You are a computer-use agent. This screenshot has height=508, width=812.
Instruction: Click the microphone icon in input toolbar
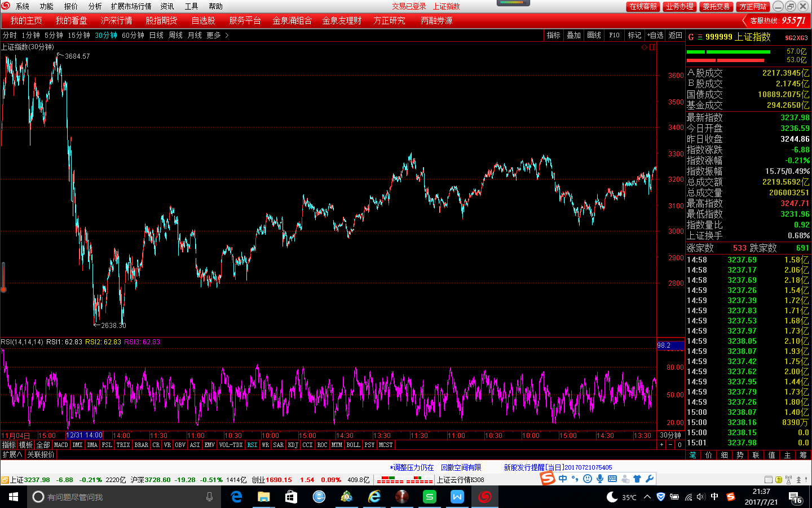point(600,479)
